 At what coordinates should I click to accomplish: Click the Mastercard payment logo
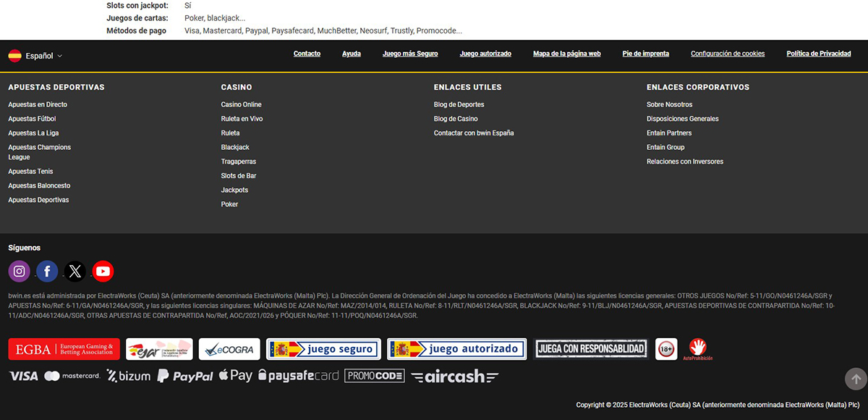tap(72, 376)
